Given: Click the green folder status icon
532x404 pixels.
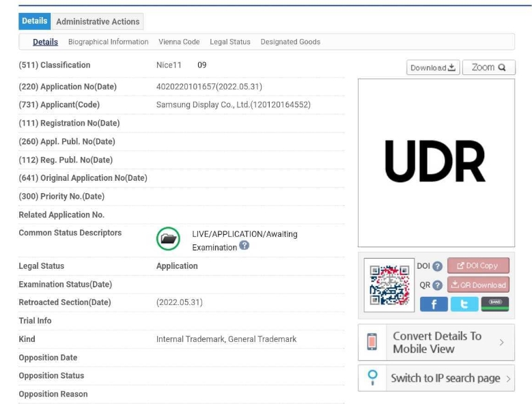Looking at the screenshot, I should 168,239.
